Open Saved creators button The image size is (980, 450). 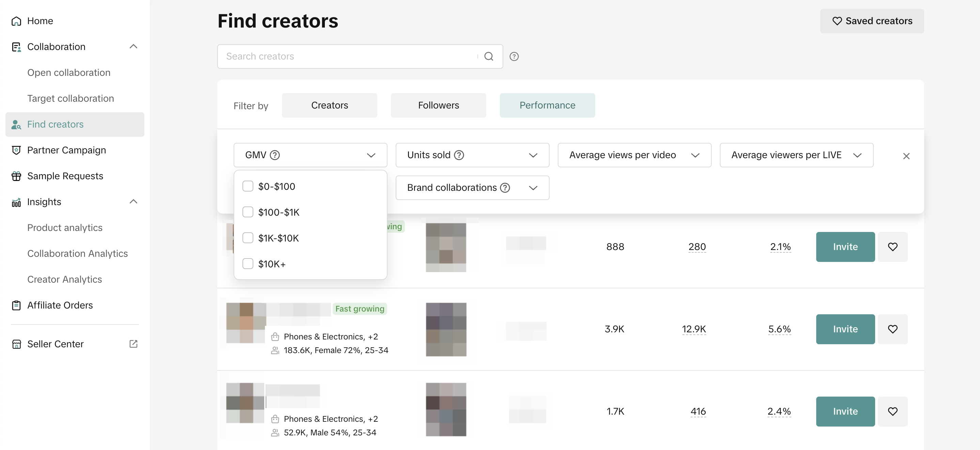[872, 21]
